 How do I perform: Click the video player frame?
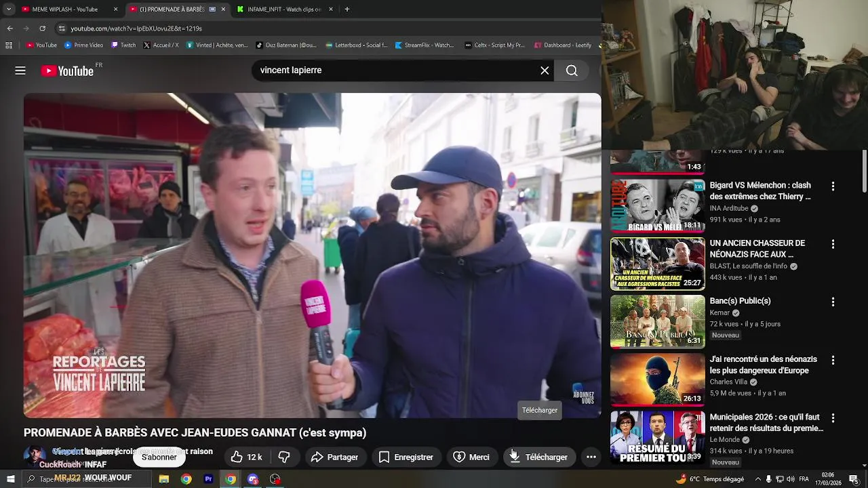point(312,256)
